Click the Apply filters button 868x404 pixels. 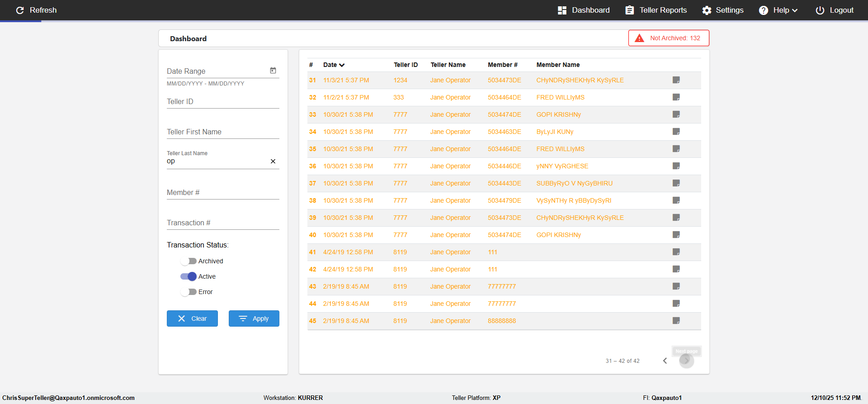pos(254,318)
